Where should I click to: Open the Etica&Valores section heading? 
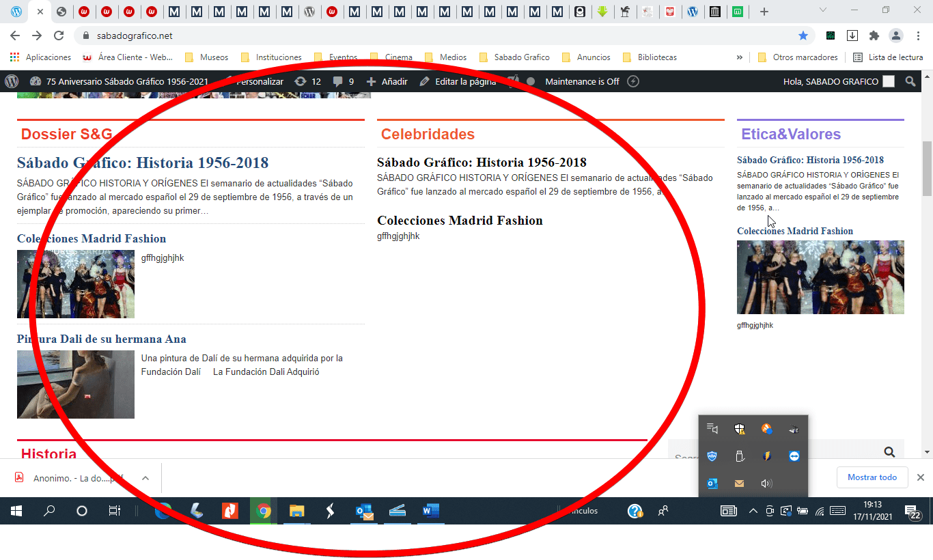coord(791,134)
